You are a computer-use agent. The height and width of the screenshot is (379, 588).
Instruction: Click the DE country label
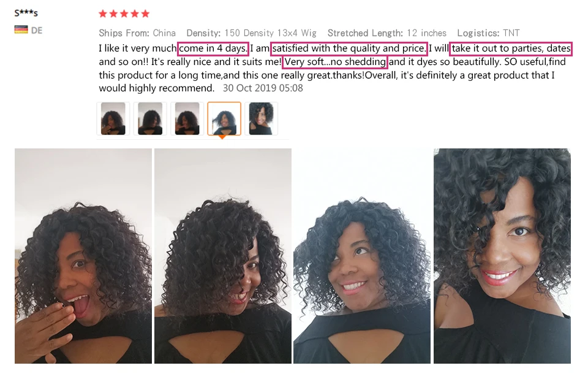pyautogui.click(x=36, y=31)
